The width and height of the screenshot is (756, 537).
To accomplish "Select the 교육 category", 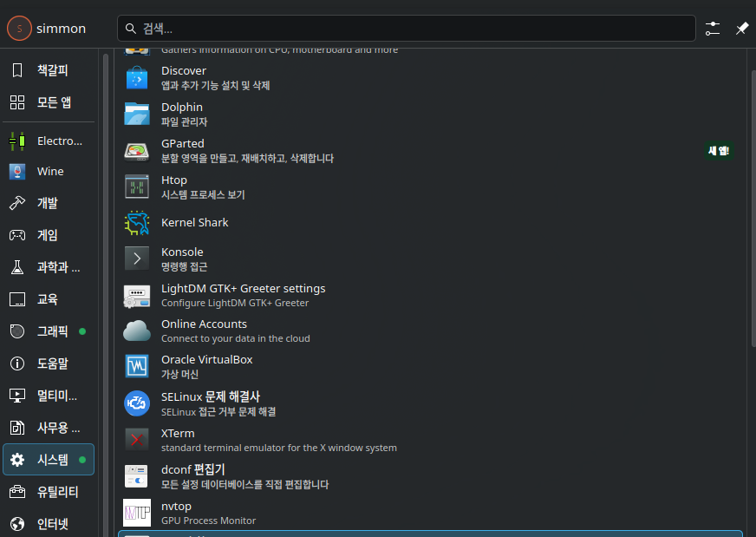I will (x=49, y=299).
